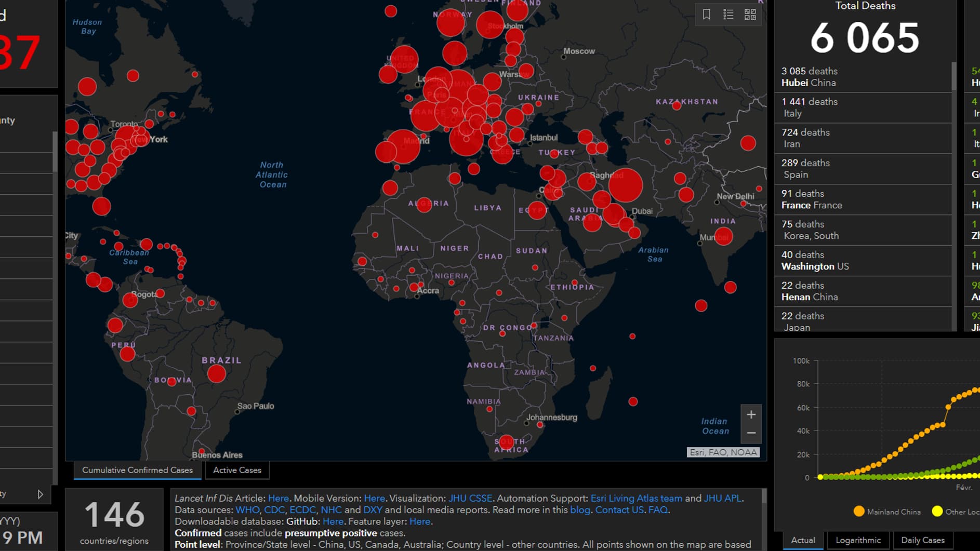
Task: Switch chart to Logarithmic tab
Action: (858, 540)
